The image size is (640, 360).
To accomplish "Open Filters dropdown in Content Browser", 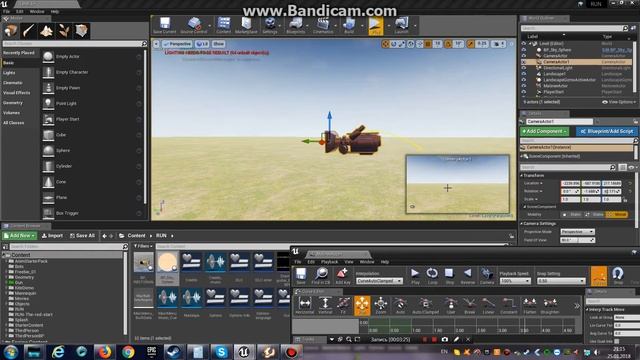I will coord(143,246).
